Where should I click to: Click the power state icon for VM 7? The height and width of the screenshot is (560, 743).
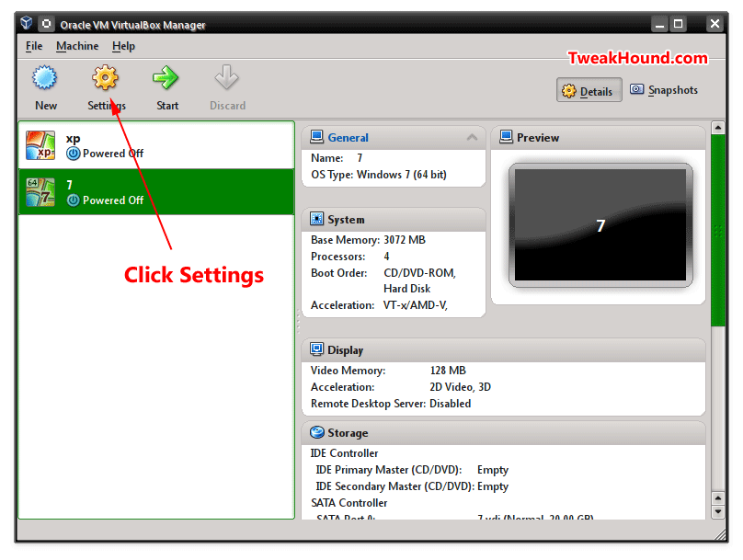coord(73,200)
